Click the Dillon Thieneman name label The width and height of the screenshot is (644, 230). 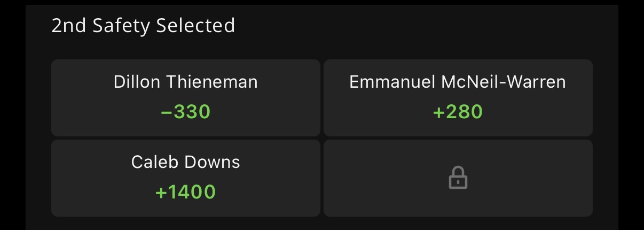185,82
